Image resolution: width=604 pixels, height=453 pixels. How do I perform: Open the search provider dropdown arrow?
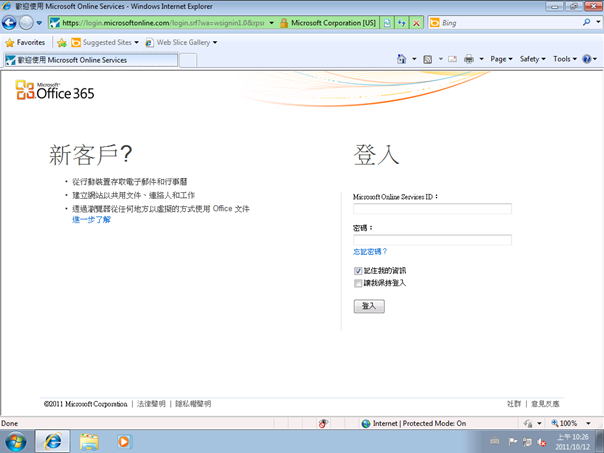598,22
